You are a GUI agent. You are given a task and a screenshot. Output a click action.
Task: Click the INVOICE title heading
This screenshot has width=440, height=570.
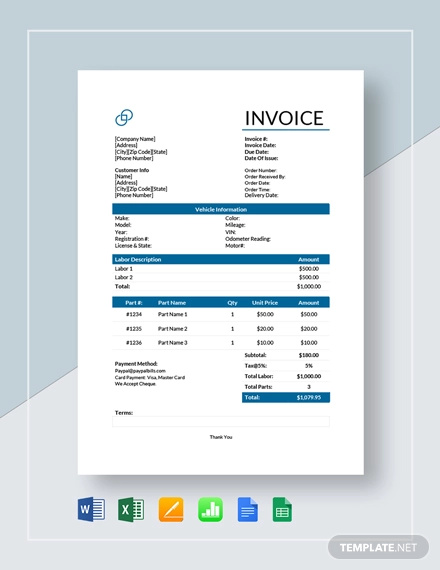tap(284, 118)
